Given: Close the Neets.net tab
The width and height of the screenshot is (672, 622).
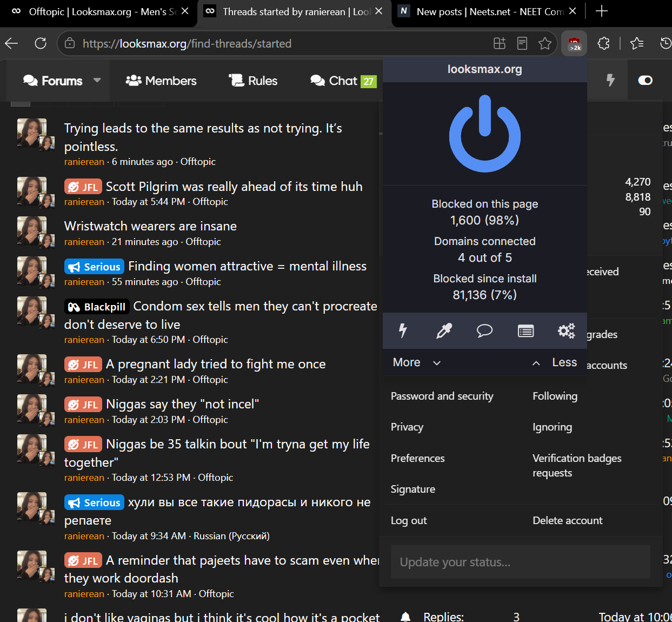Looking at the screenshot, I should [573, 11].
